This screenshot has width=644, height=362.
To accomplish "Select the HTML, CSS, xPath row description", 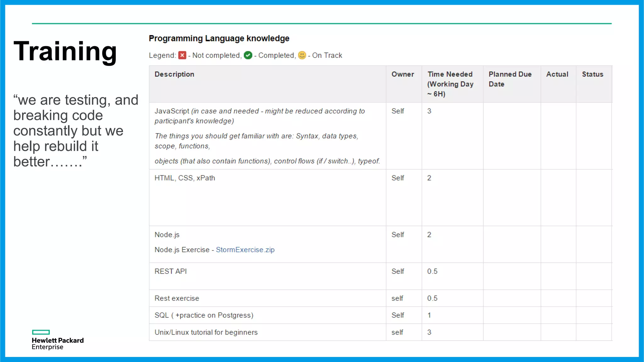I will 185,178.
